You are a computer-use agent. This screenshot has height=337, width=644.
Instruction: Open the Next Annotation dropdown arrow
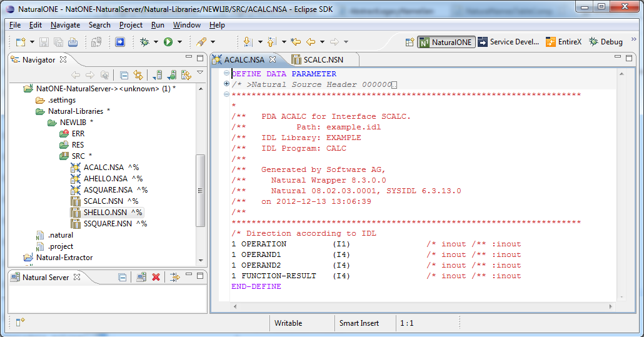[260, 42]
